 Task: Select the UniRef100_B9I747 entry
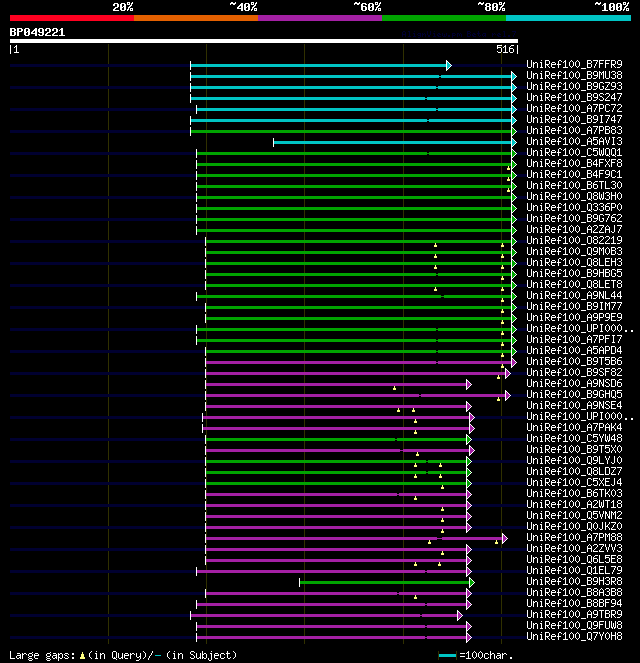[x=574, y=119]
